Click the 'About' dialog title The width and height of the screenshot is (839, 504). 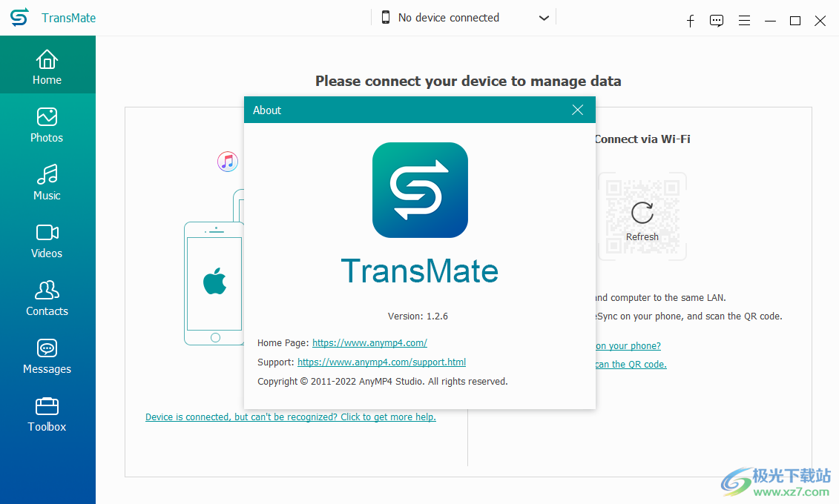(x=267, y=110)
